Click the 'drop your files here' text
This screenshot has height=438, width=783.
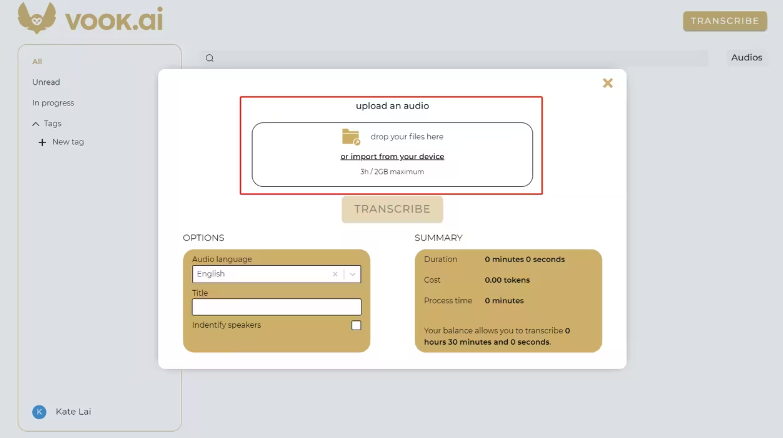[x=406, y=137]
